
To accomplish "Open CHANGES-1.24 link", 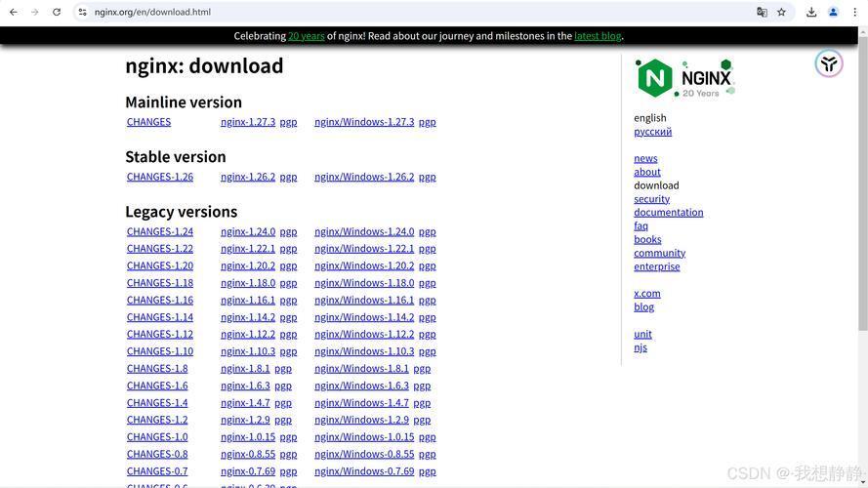I will 160,231.
